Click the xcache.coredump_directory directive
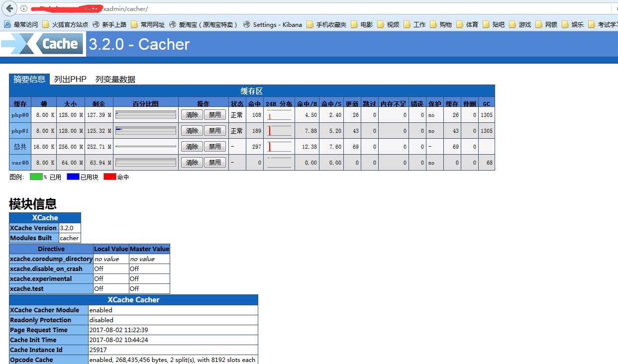This screenshot has height=364, width=618. pyautogui.click(x=51, y=259)
